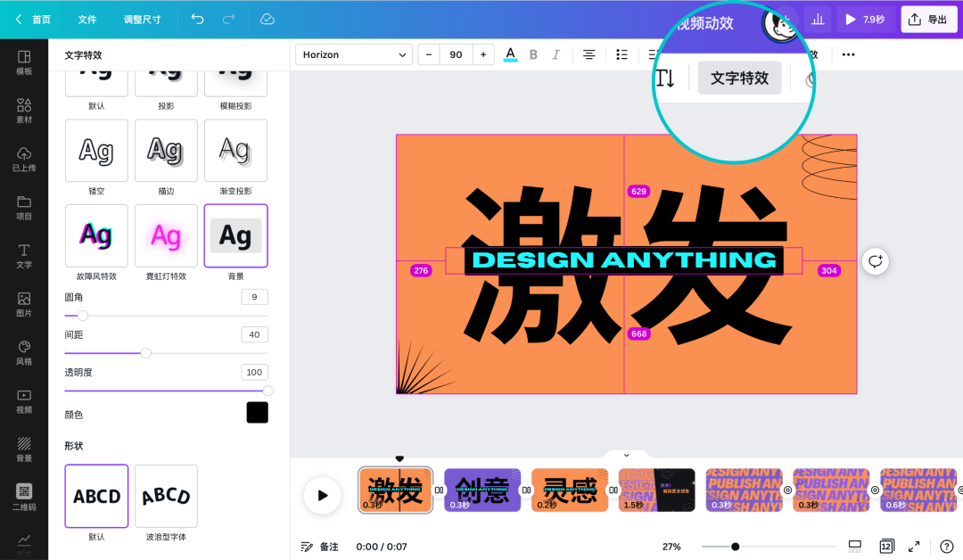This screenshot has width=963, height=560.
Task: Select the 1.5秒 timeline page thumbnail
Action: [656, 490]
